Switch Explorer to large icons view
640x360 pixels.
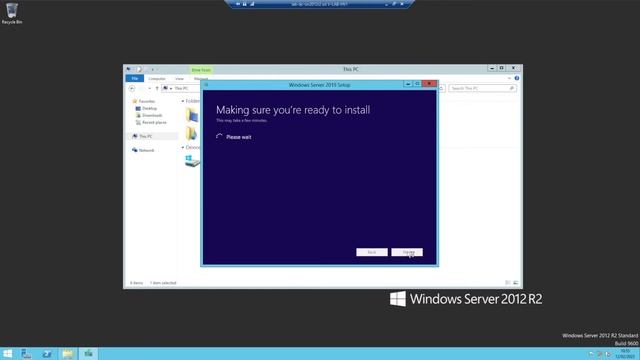click(x=516, y=282)
